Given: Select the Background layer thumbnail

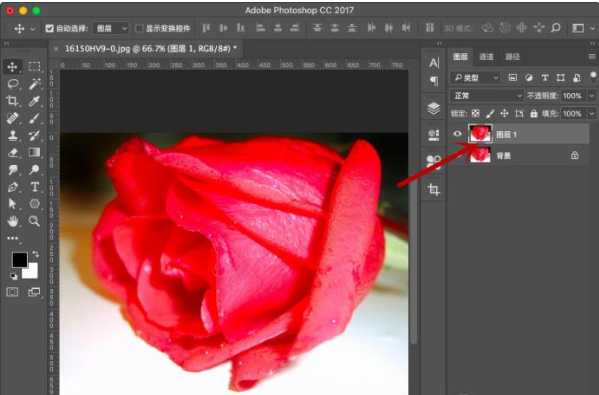Looking at the screenshot, I should (480, 155).
